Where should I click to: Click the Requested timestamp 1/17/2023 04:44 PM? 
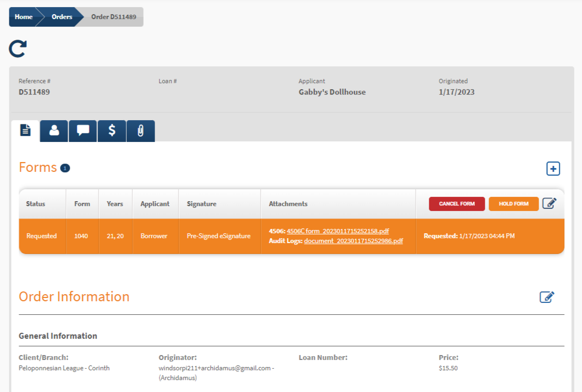[x=469, y=236]
